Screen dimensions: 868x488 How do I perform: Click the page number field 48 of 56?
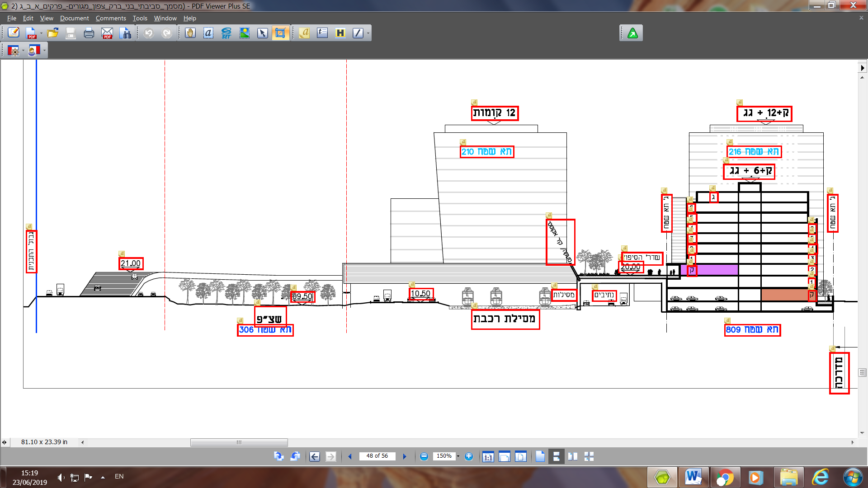(377, 456)
